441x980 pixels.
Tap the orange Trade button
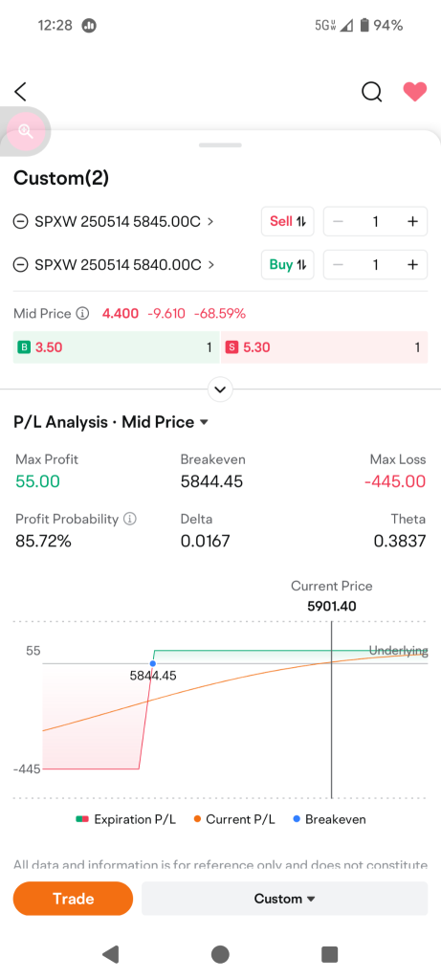point(73,899)
